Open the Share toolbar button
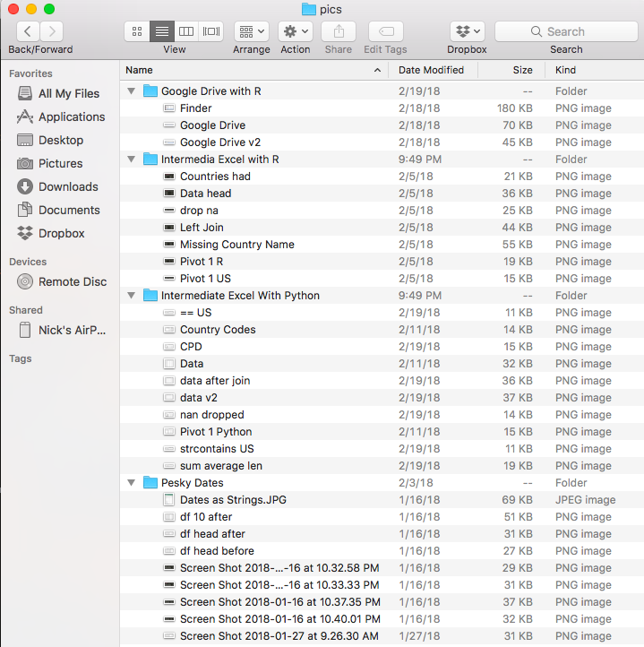The width and height of the screenshot is (644, 647). pos(339,31)
